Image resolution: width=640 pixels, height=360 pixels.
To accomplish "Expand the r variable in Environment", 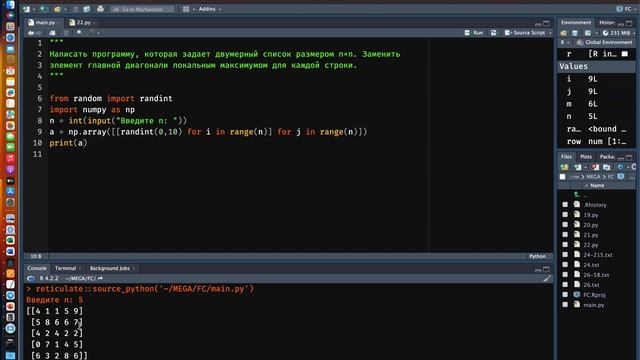I will point(569,54).
